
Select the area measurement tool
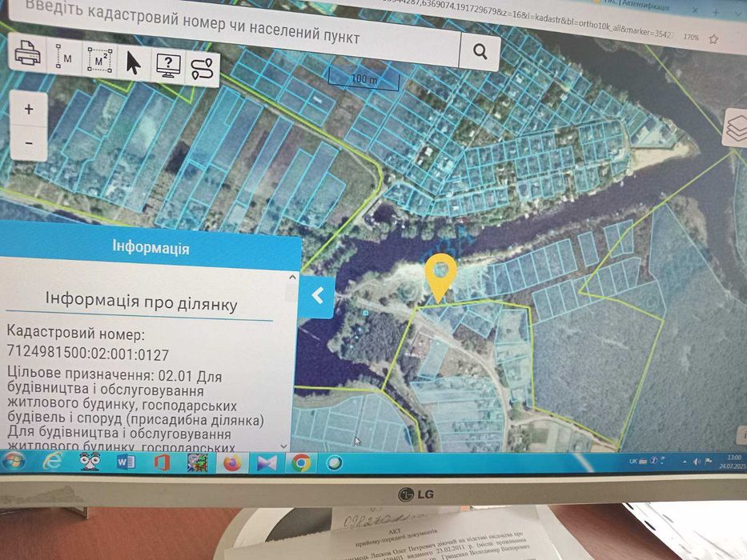click(99, 61)
